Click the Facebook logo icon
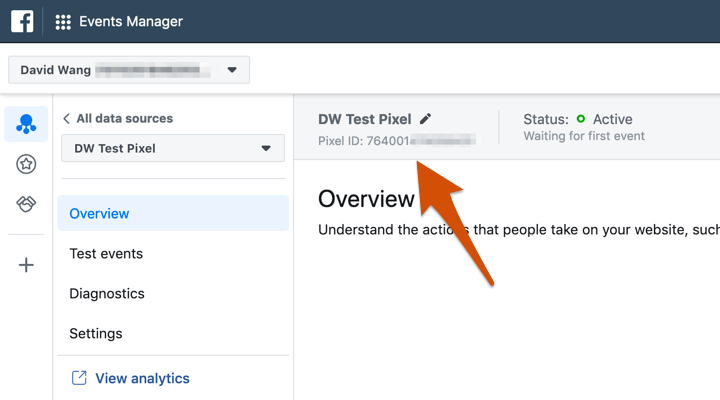 point(22,21)
